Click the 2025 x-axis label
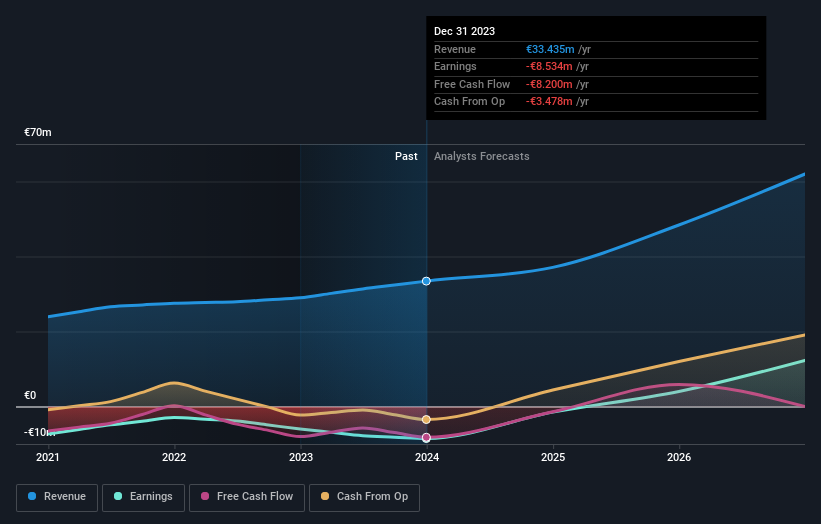The height and width of the screenshot is (524, 821). [x=553, y=457]
